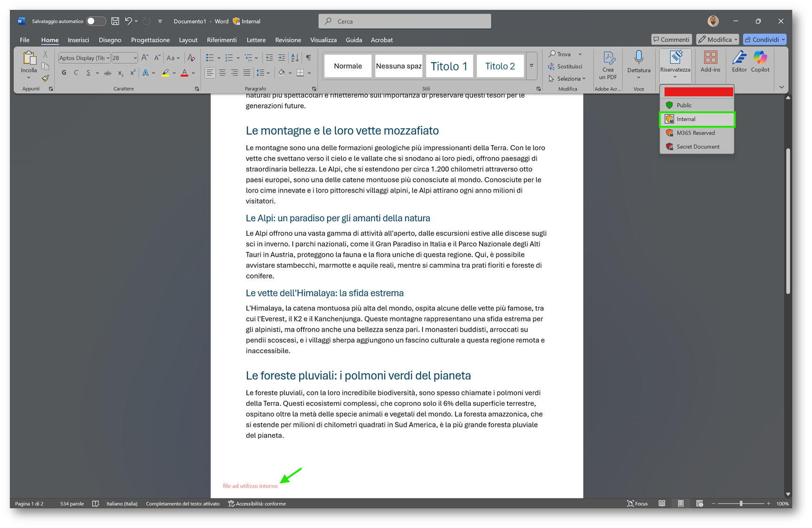Switch to print layout view in status bar
Viewport: 812px width, 528px height.
(x=680, y=504)
